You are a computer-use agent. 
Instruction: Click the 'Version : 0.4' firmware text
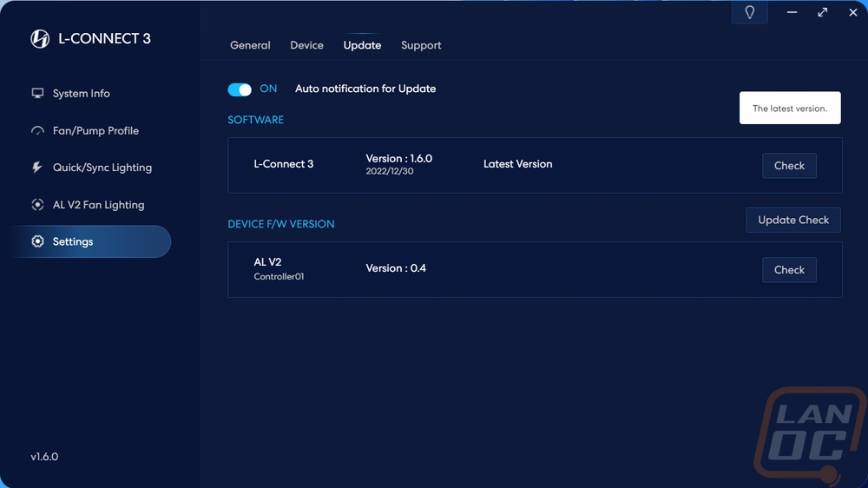tap(396, 268)
